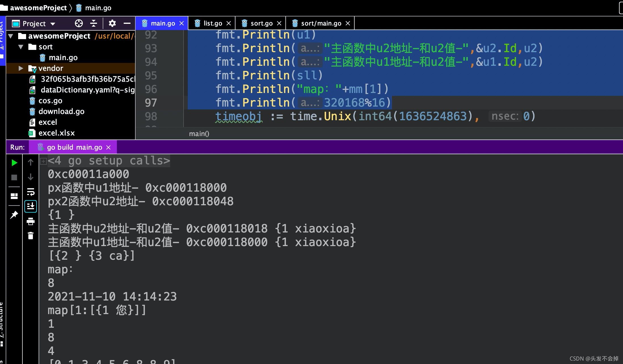Click console output '0xc00011a000'
Screen dimensions: 623x364
(89, 174)
